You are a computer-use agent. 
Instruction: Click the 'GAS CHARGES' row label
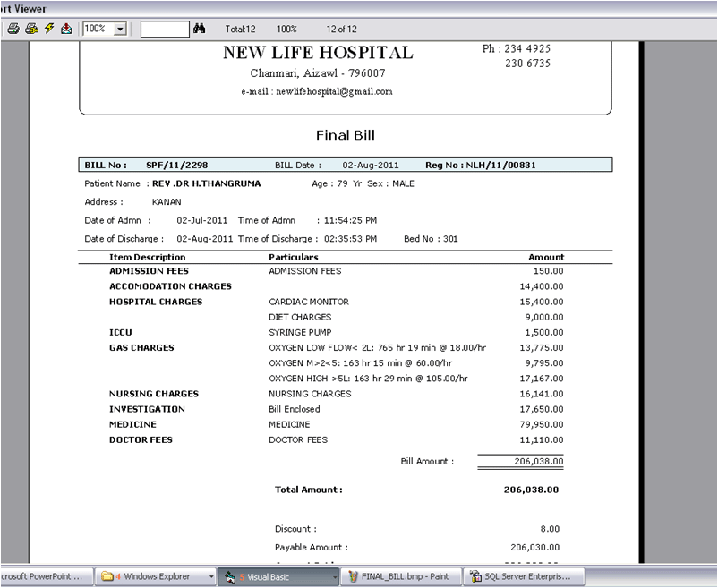pyautogui.click(x=141, y=348)
